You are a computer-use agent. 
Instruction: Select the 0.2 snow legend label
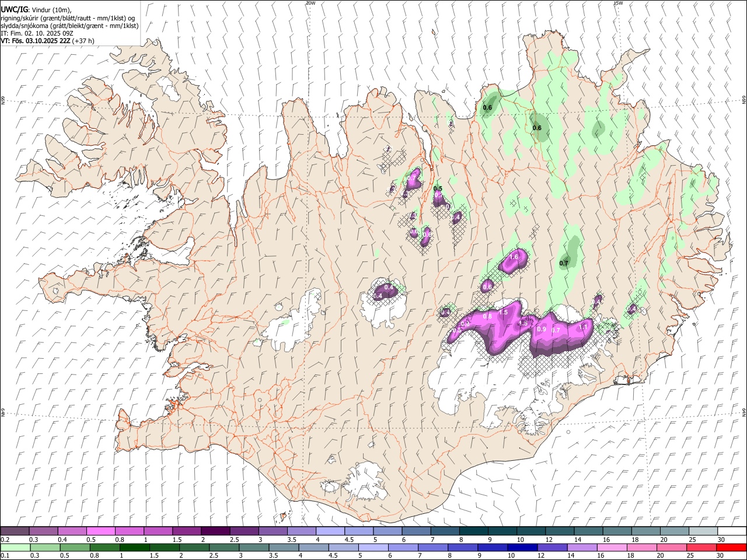[x=5, y=540]
